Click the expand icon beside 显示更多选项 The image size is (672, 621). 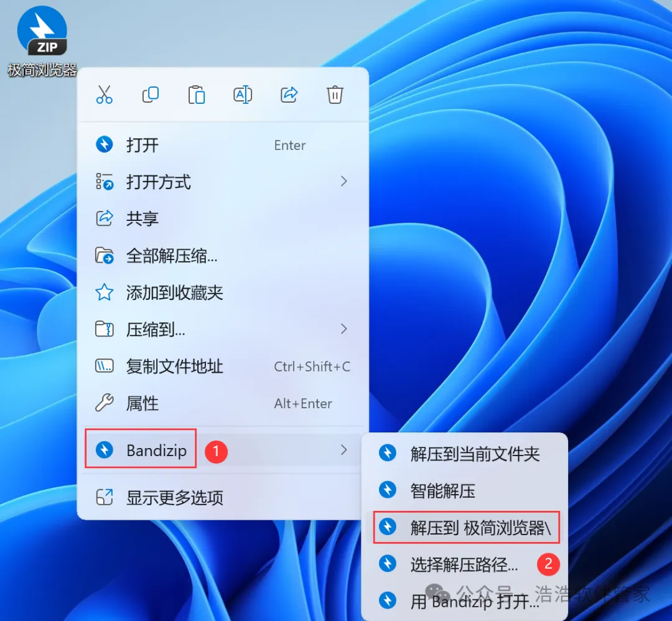pos(104,497)
